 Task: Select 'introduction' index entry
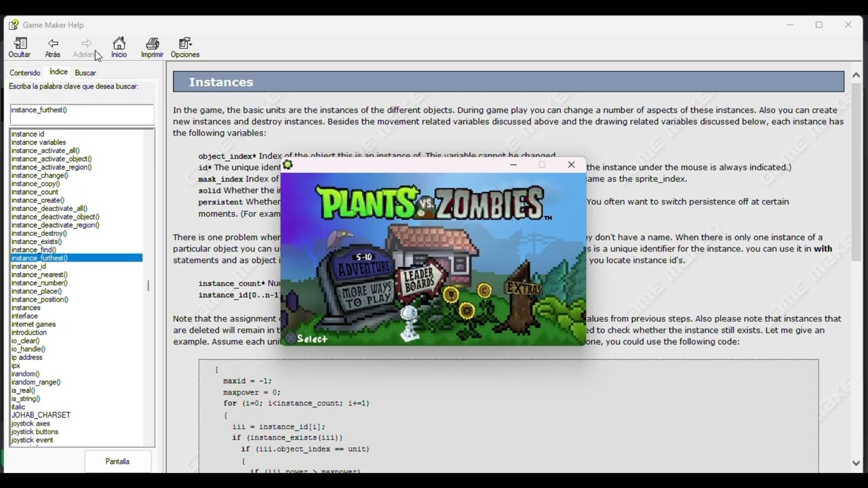coord(29,332)
